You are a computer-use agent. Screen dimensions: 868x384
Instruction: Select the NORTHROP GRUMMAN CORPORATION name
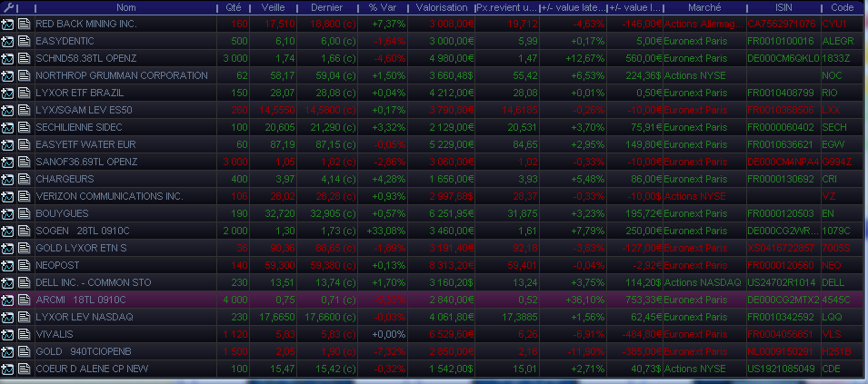[x=122, y=75]
